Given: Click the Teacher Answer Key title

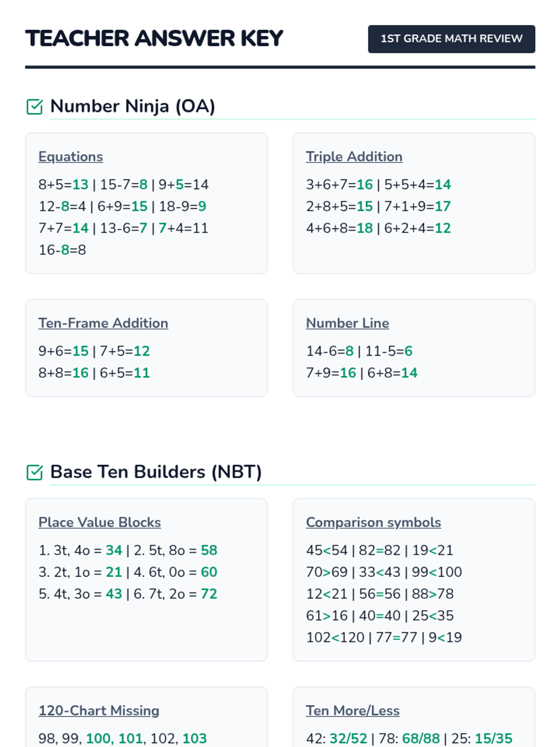Looking at the screenshot, I should coord(154,38).
